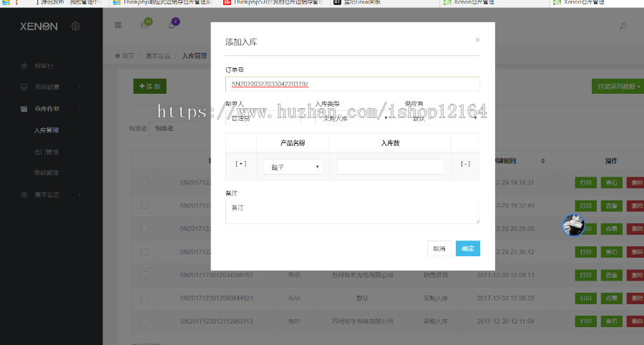Viewport: 644px width, 345px height.
Task: Go to 首页 in the breadcrumb
Action: click(x=128, y=56)
